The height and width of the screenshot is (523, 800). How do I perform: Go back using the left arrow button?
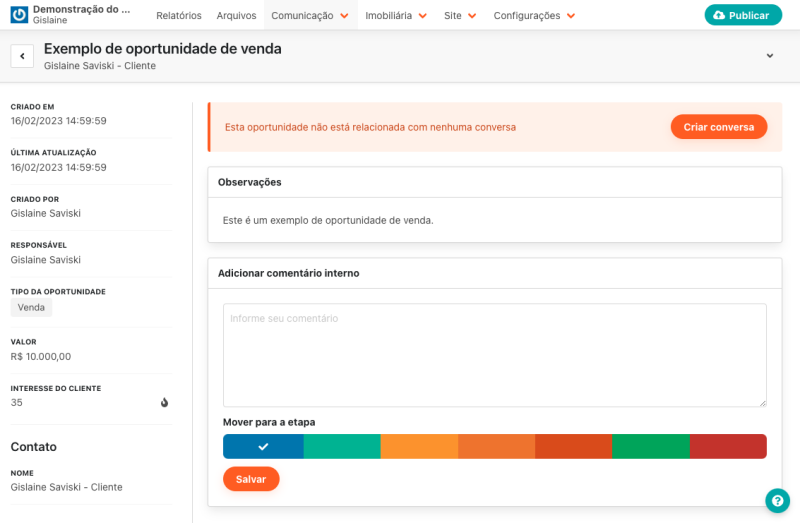pyautogui.click(x=22, y=56)
